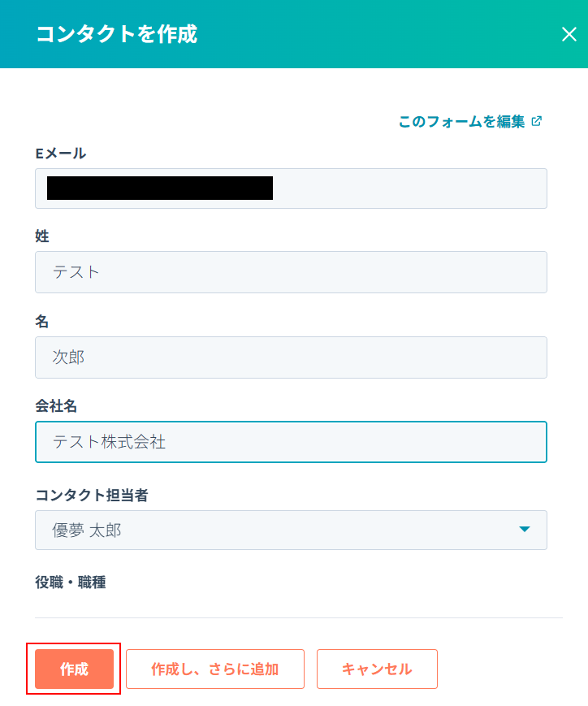Cancel with the キャンセル button
588x706 pixels.
(x=377, y=669)
